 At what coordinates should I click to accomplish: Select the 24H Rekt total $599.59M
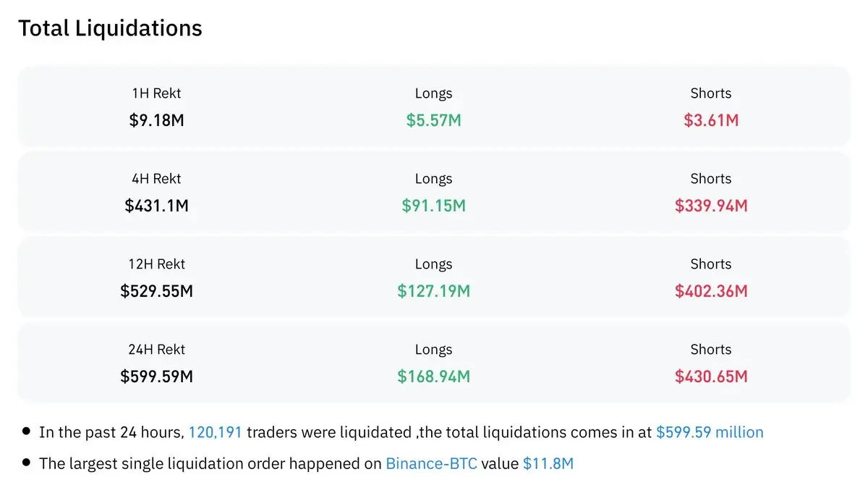click(156, 376)
